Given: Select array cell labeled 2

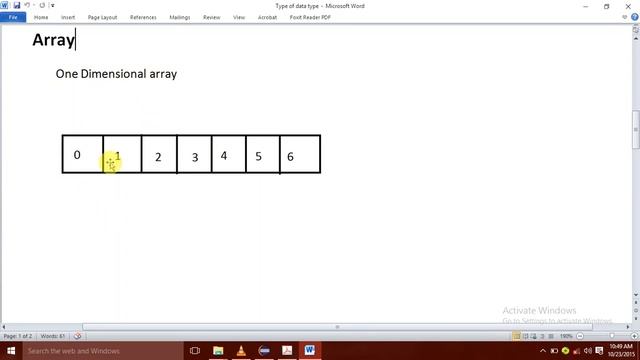Looking at the screenshot, I should click(x=159, y=154).
